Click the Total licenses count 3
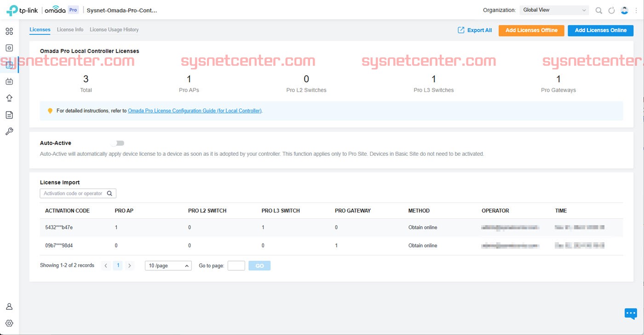644x335 pixels. pyautogui.click(x=86, y=79)
